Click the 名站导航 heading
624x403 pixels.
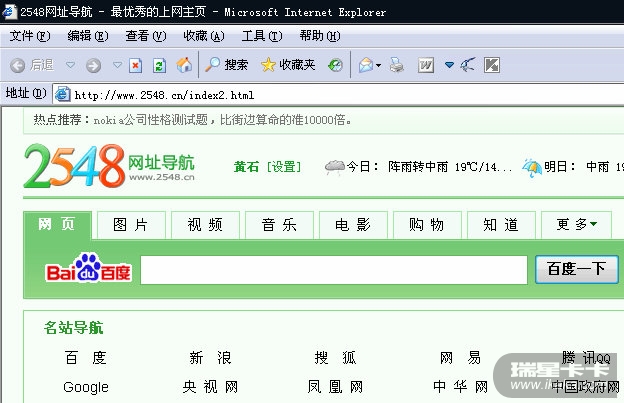tap(74, 328)
